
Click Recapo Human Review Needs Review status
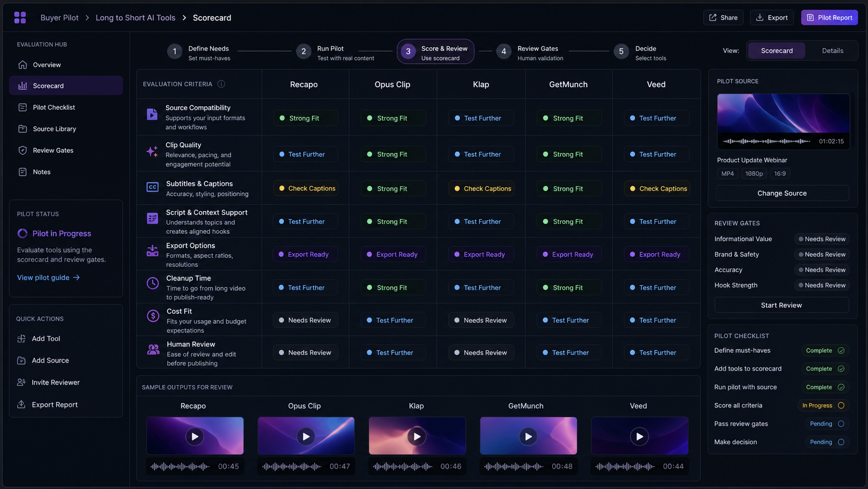(305, 353)
